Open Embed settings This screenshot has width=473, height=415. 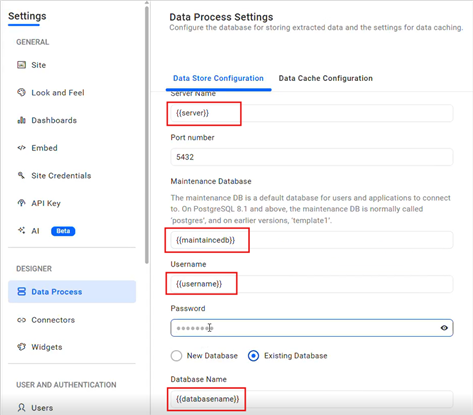(x=44, y=148)
